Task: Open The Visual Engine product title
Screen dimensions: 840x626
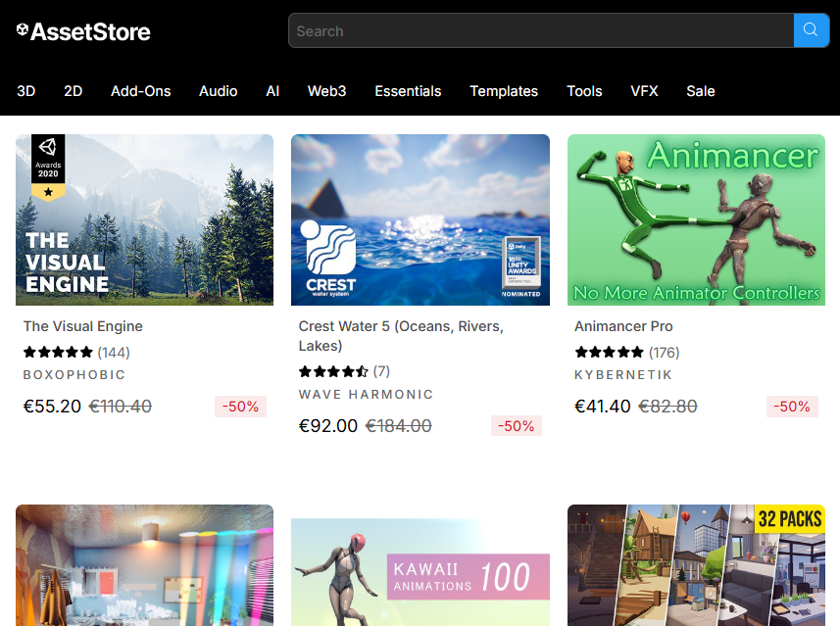Action: [83, 326]
